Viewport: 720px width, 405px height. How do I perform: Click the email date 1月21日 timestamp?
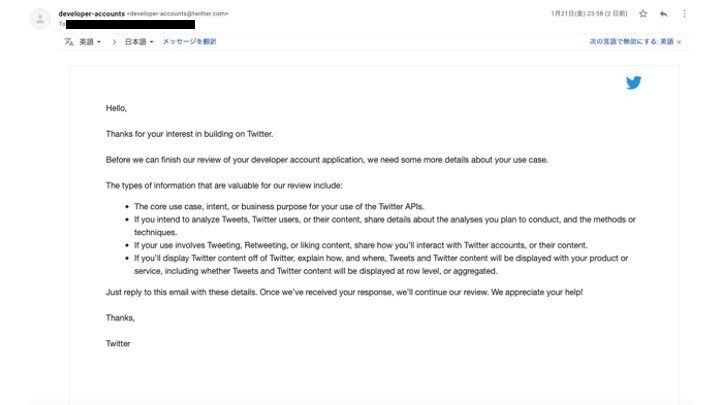coord(589,14)
